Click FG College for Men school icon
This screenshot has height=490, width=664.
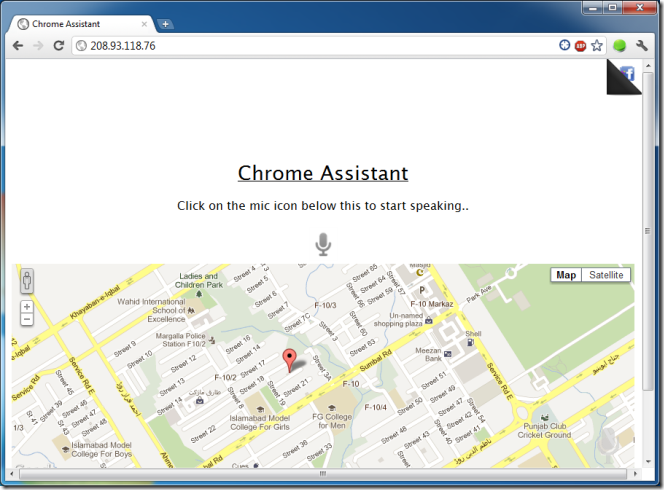(x=332, y=408)
